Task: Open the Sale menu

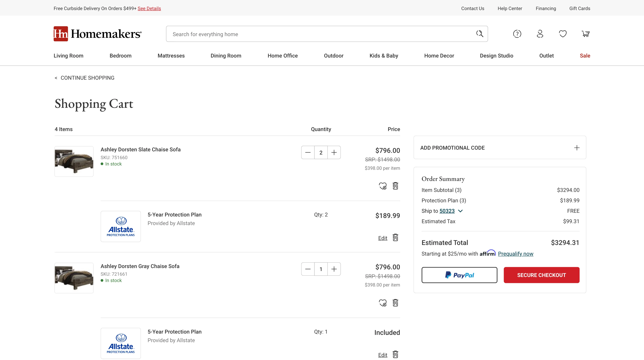Action: (x=585, y=56)
